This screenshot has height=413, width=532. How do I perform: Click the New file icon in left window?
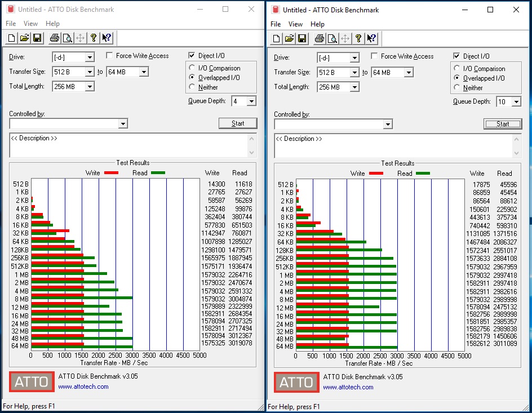(x=11, y=38)
